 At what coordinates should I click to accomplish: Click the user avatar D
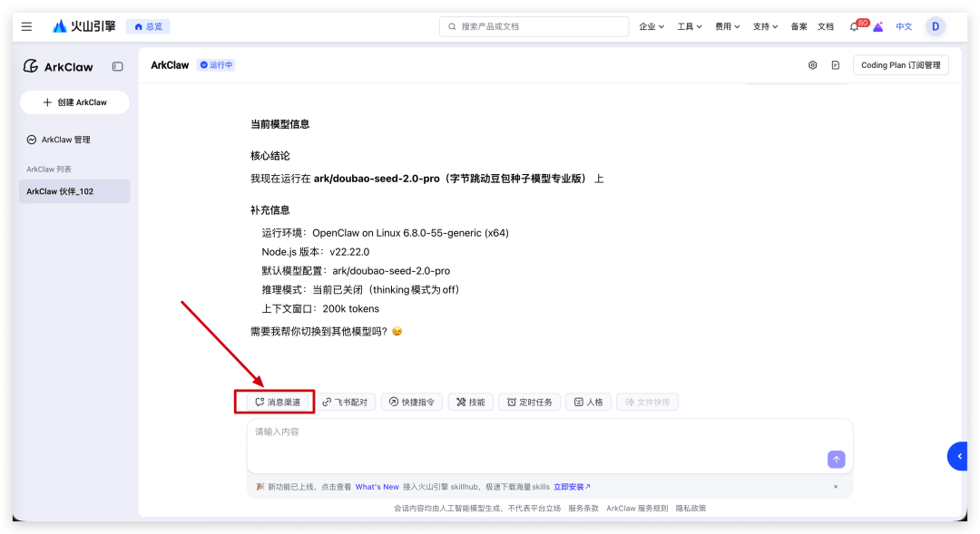(935, 26)
